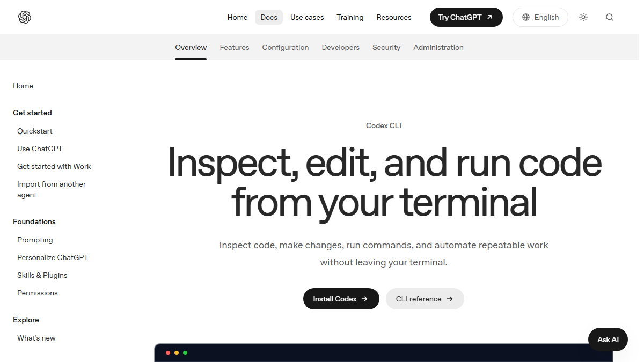Open What's new in the sidebar

[36, 338]
